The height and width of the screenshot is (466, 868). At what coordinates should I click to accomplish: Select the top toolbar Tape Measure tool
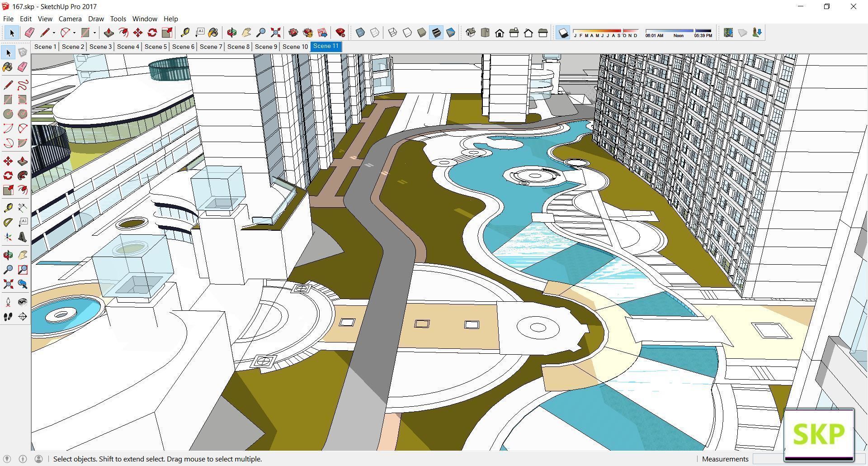pyautogui.click(x=184, y=33)
